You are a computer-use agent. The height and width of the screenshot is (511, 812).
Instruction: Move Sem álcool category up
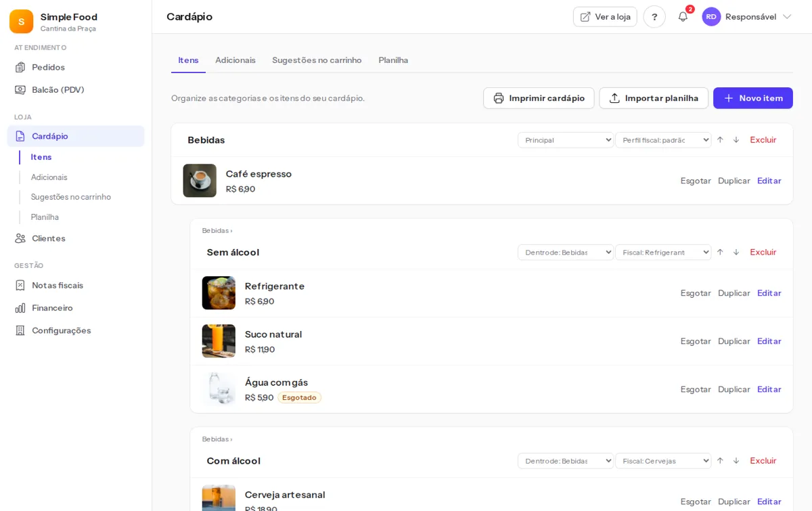[x=720, y=252]
